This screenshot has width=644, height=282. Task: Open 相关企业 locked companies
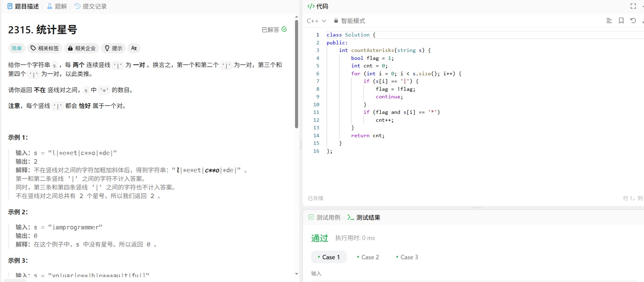pos(82,48)
